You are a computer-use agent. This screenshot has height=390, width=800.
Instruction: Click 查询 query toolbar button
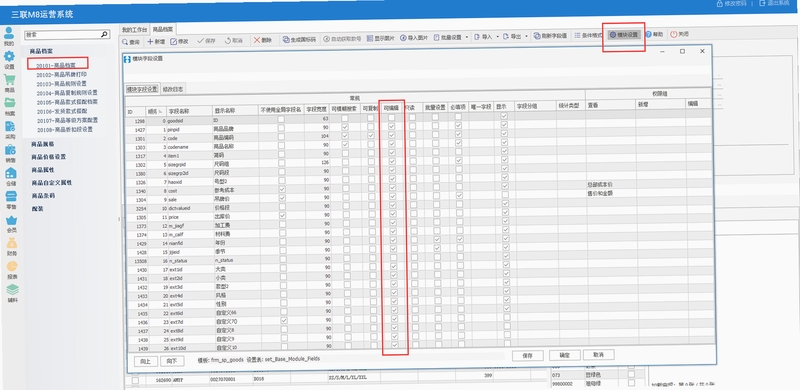pos(131,42)
